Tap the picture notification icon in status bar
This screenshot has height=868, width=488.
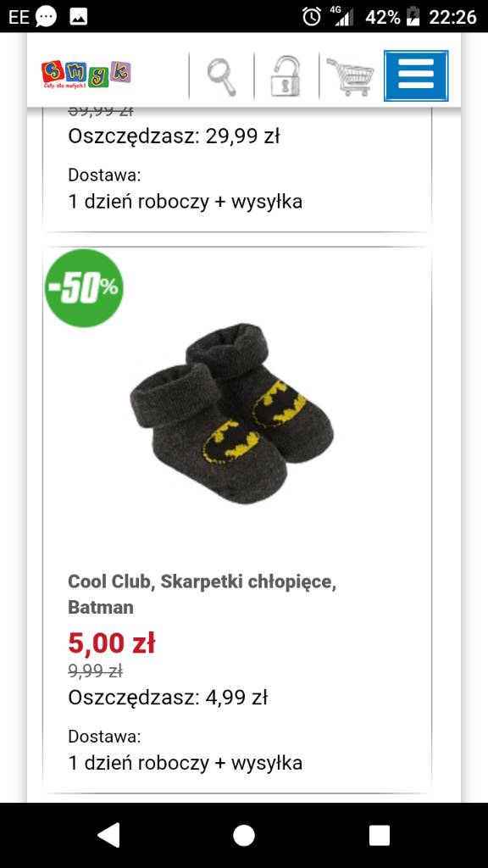[x=79, y=17]
